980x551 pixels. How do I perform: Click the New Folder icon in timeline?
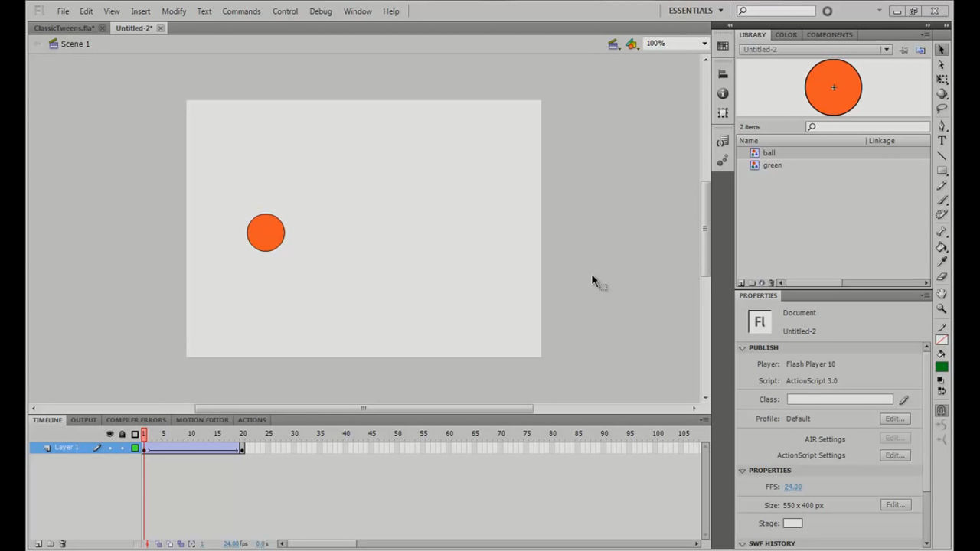tap(51, 544)
